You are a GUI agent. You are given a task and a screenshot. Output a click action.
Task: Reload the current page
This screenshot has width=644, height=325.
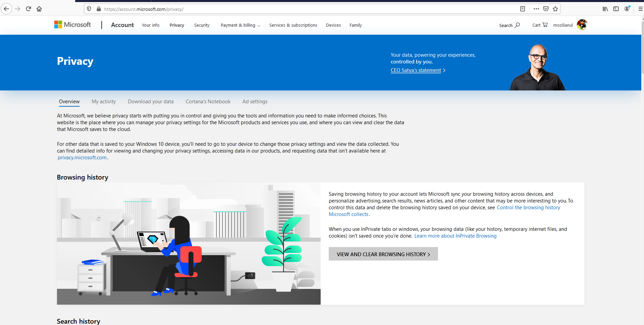[28, 9]
